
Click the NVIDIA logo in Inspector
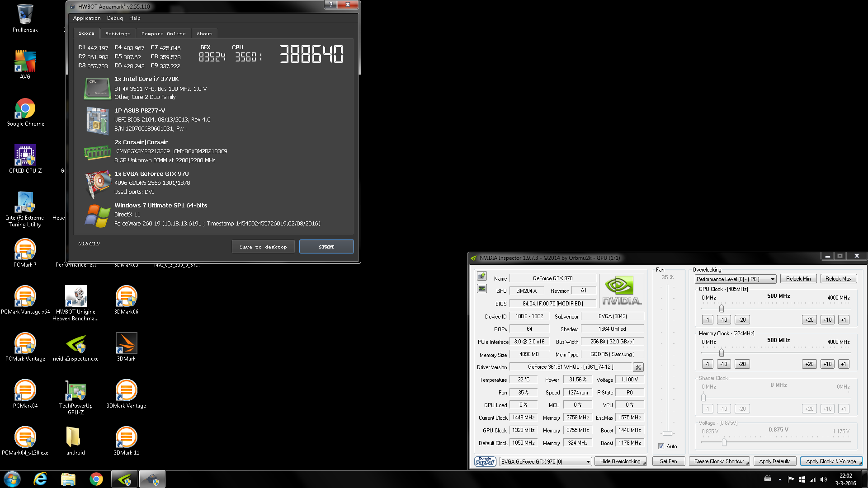tap(622, 291)
